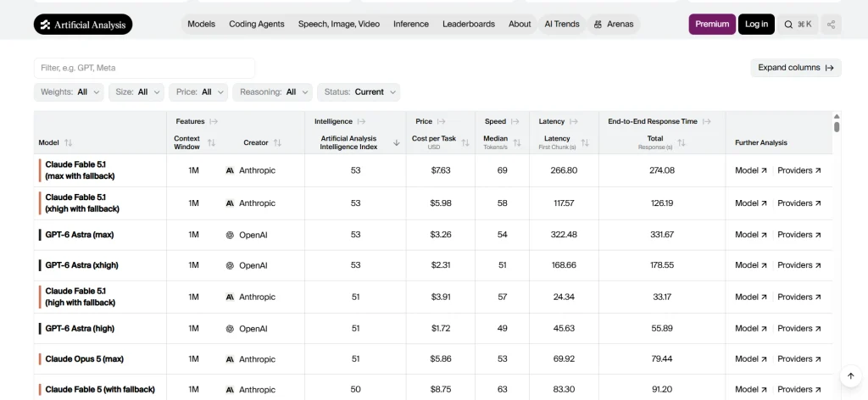Click the $7.63 cost cell

coord(441,170)
